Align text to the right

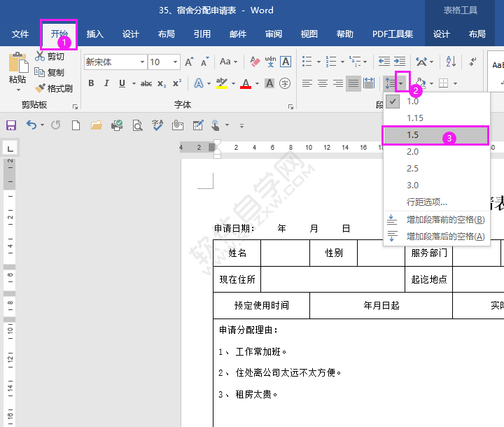[x=338, y=83]
